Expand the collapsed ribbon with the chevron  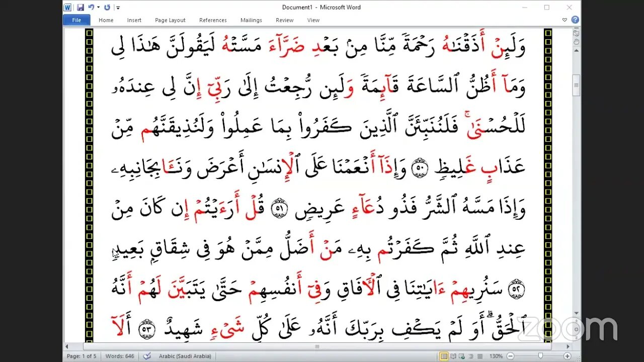[565, 20]
